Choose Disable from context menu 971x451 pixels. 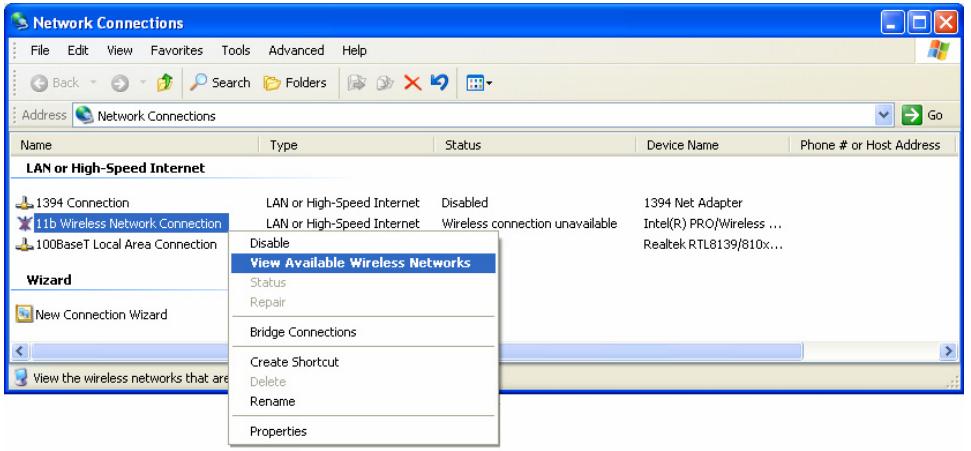(x=364, y=243)
